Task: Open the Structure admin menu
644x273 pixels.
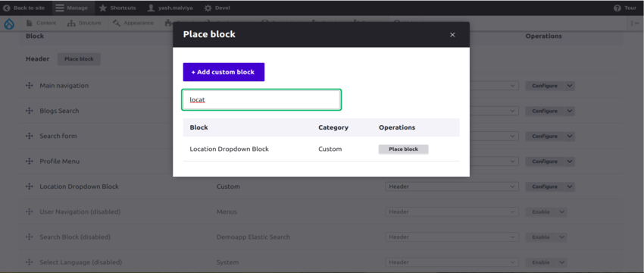Action: tap(84, 23)
